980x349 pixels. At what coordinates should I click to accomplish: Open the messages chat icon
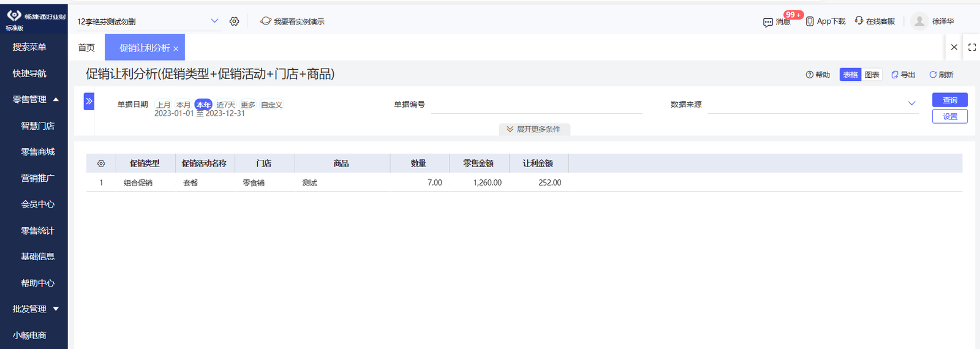click(x=768, y=22)
